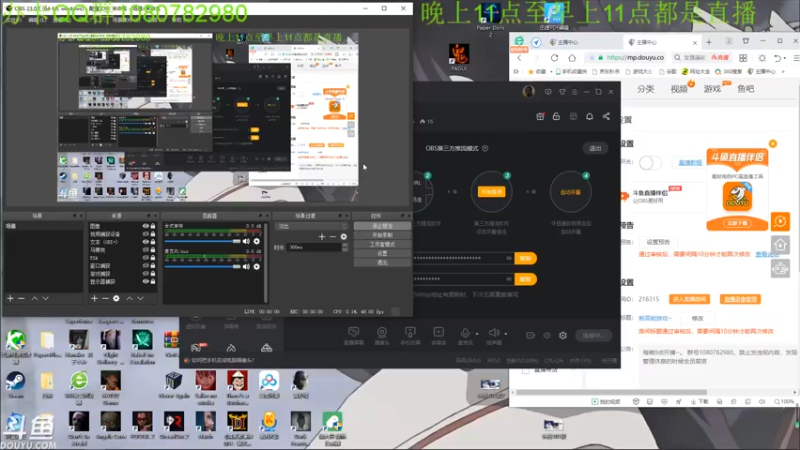Click 退出 button in Douyu OBS mode panel

[595, 148]
